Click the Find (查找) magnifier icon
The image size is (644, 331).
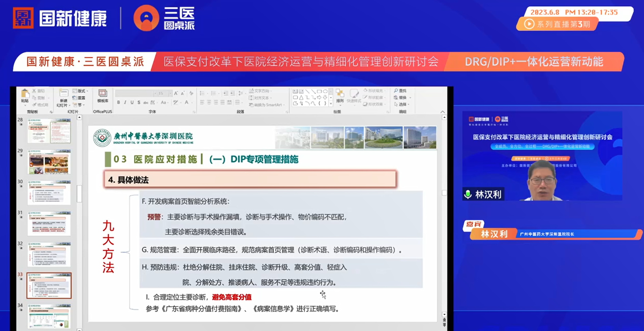tap(396, 91)
